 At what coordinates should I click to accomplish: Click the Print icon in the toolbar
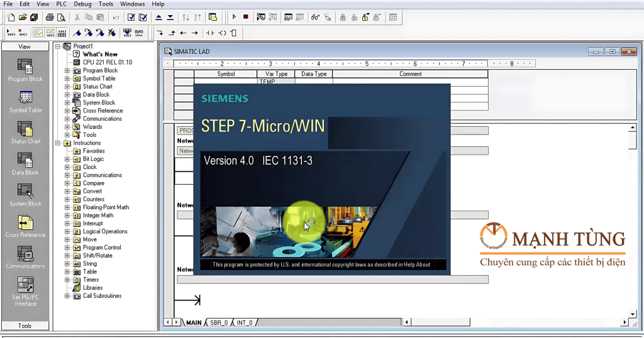coord(50,17)
